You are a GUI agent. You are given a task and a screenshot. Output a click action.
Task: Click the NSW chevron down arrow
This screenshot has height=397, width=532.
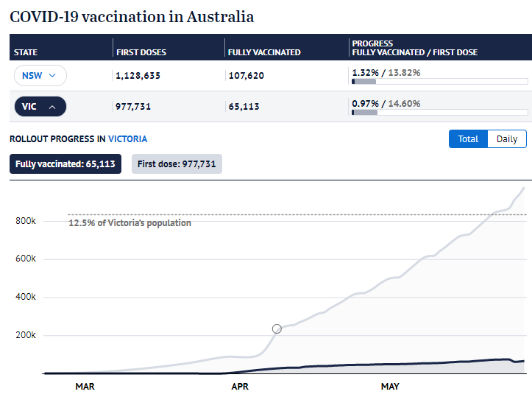(x=52, y=75)
